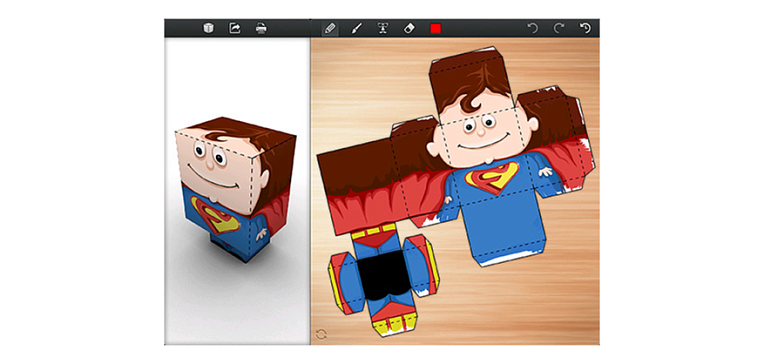Tap the share/export icon
The height and width of the screenshot is (364, 764).
tap(235, 28)
